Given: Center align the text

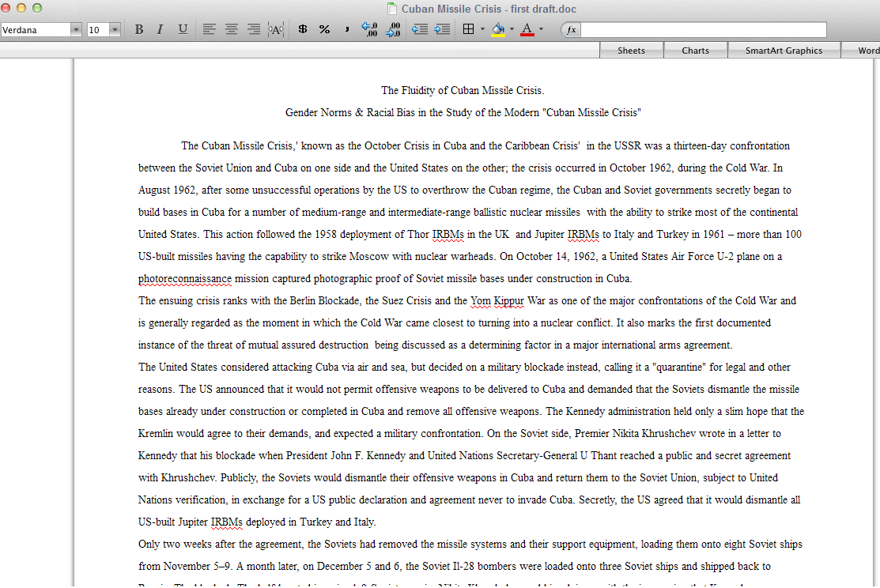Looking at the screenshot, I should [x=231, y=29].
